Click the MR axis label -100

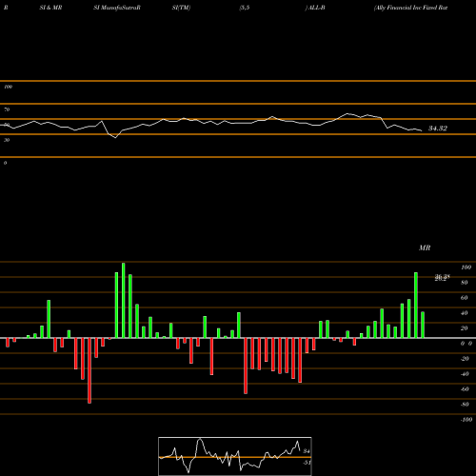click(466, 420)
